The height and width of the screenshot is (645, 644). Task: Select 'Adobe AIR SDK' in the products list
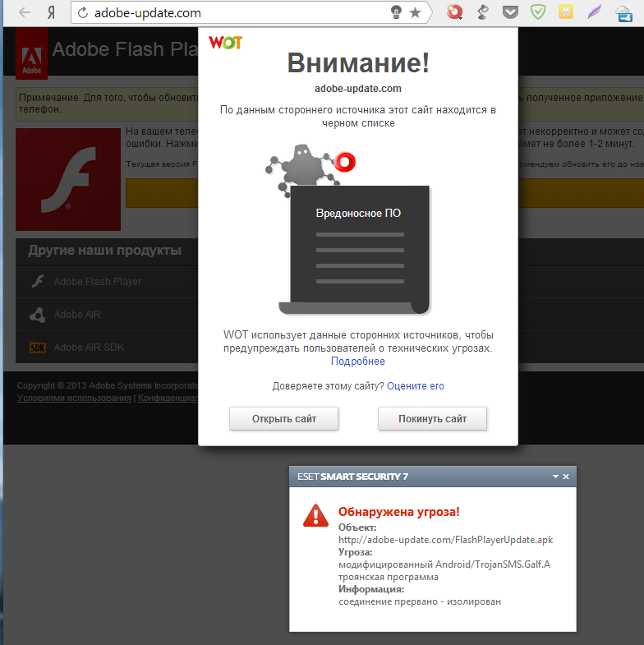click(89, 348)
